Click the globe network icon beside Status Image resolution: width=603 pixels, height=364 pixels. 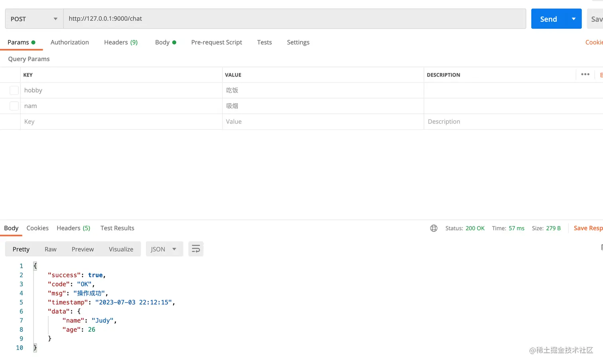click(434, 228)
